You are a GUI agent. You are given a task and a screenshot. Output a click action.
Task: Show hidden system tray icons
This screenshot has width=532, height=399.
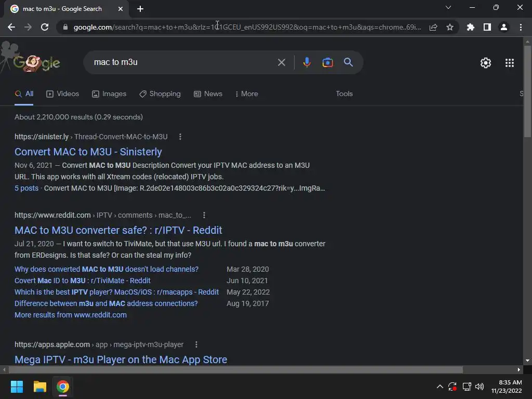[x=440, y=387]
